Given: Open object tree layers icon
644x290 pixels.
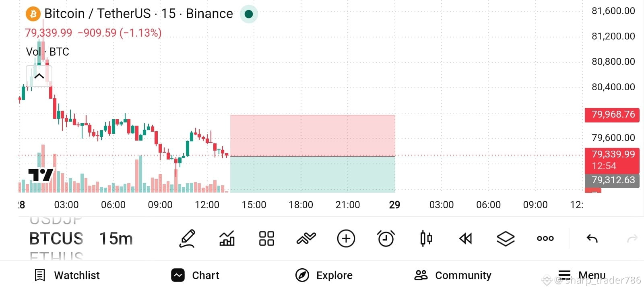Looking at the screenshot, I should (x=506, y=238).
